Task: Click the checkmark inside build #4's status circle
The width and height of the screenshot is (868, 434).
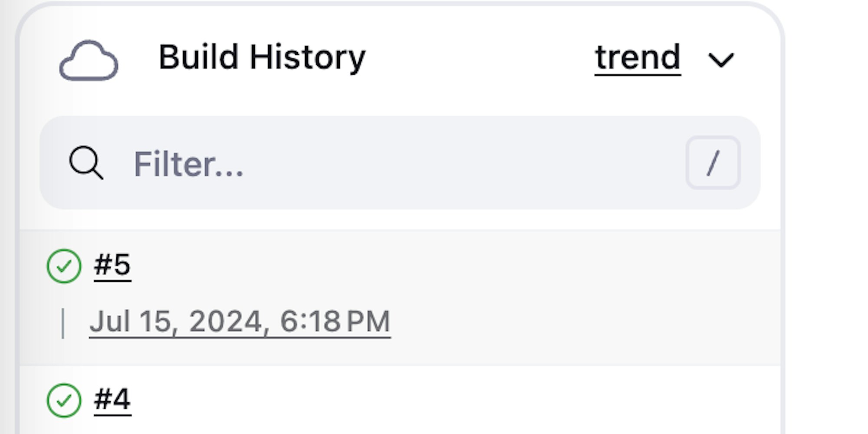Action: 64,400
